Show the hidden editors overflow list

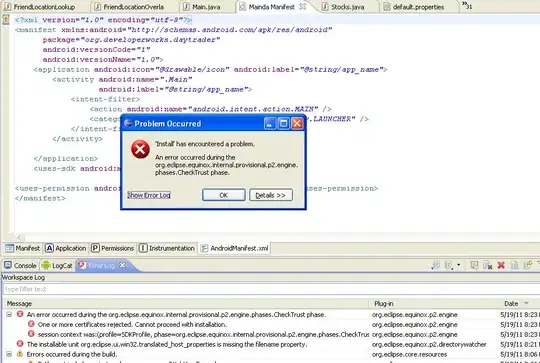(467, 5)
